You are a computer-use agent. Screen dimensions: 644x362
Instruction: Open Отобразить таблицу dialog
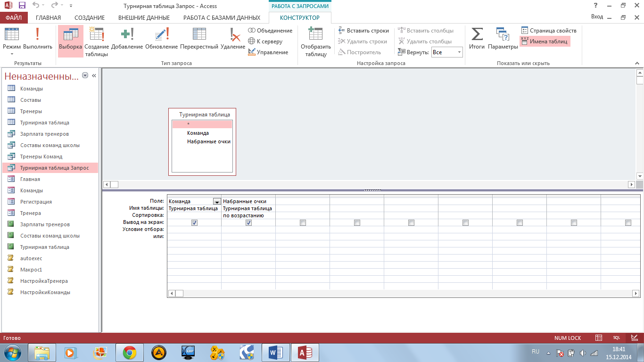coord(316,41)
